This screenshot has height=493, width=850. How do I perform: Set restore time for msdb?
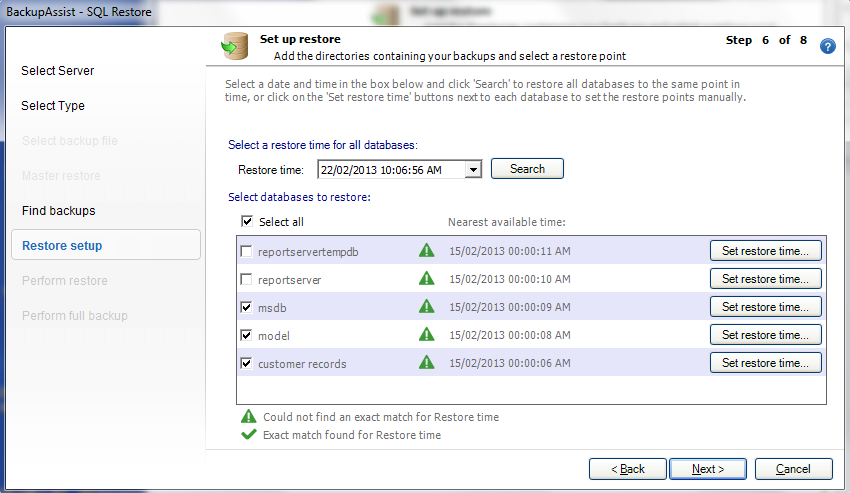(765, 307)
